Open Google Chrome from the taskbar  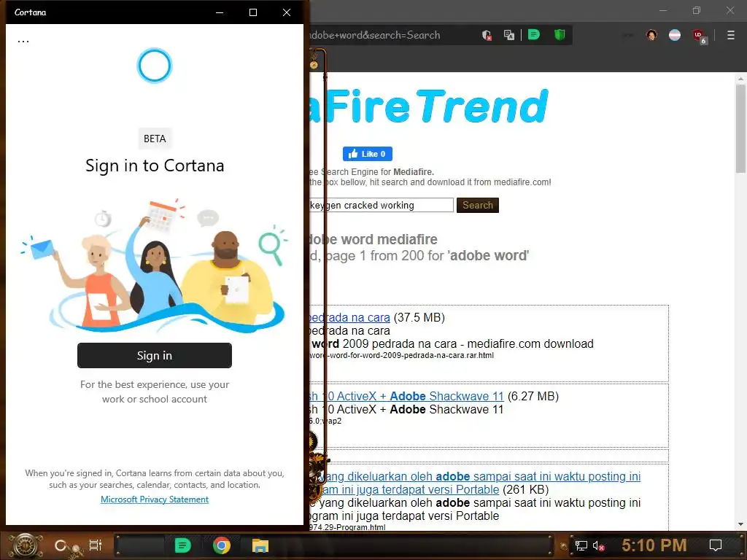pyautogui.click(x=222, y=545)
